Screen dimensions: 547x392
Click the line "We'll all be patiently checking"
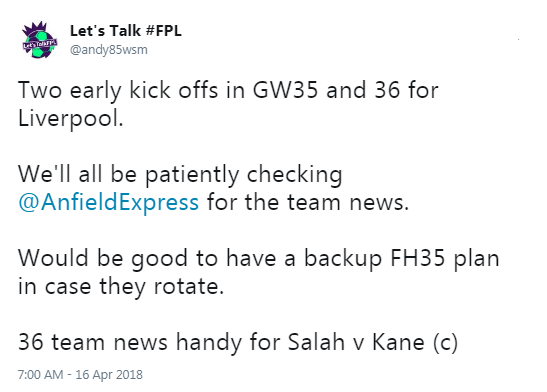(180, 174)
